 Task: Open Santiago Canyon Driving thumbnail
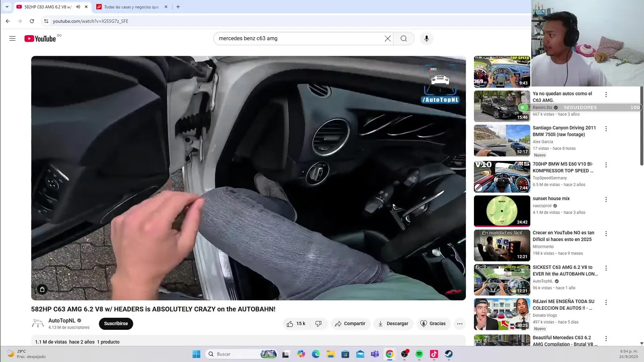[x=502, y=140]
